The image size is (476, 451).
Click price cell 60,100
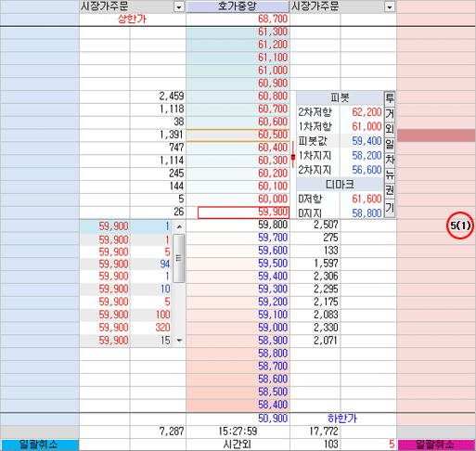click(x=238, y=187)
